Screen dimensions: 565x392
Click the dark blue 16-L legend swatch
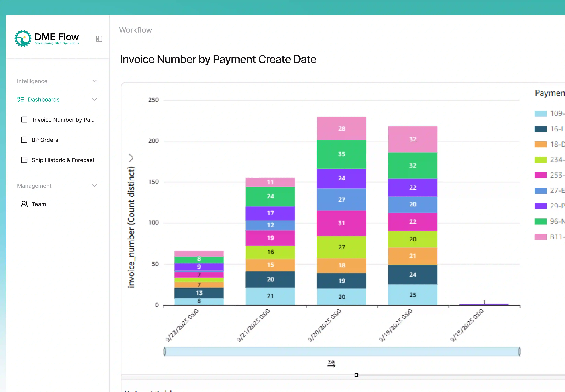540,129
